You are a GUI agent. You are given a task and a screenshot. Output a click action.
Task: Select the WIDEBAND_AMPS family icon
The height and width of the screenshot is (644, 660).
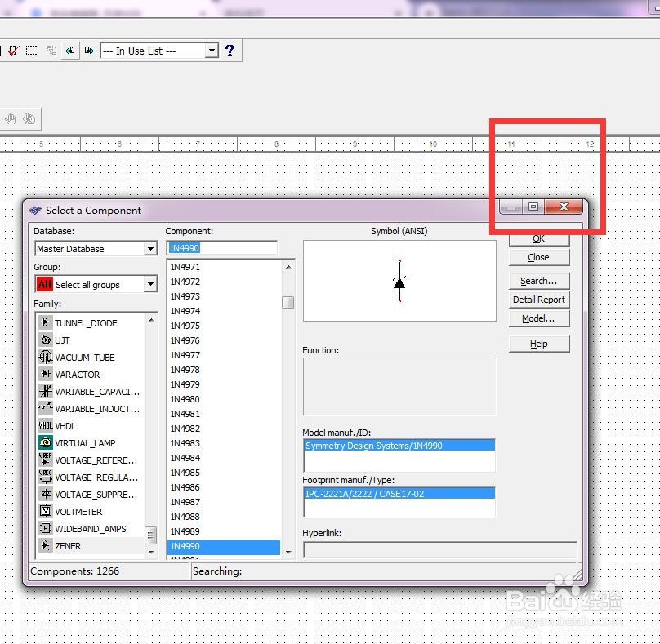(x=46, y=528)
